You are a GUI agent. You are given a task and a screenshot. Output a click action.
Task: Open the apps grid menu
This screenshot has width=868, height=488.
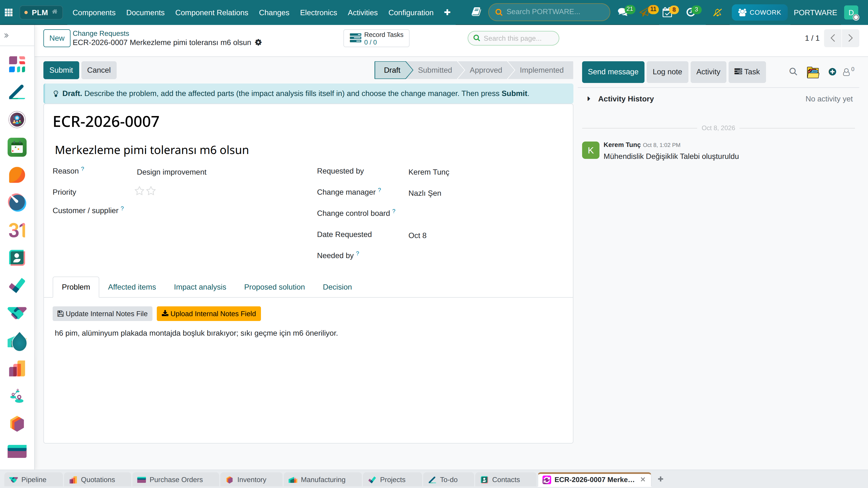click(x=9, y=12)
